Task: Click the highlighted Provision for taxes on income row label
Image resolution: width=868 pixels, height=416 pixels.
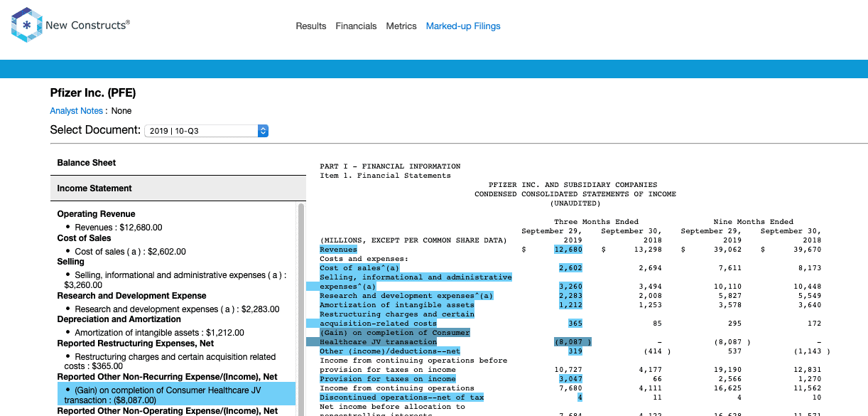Action: (x=388, y=379)
